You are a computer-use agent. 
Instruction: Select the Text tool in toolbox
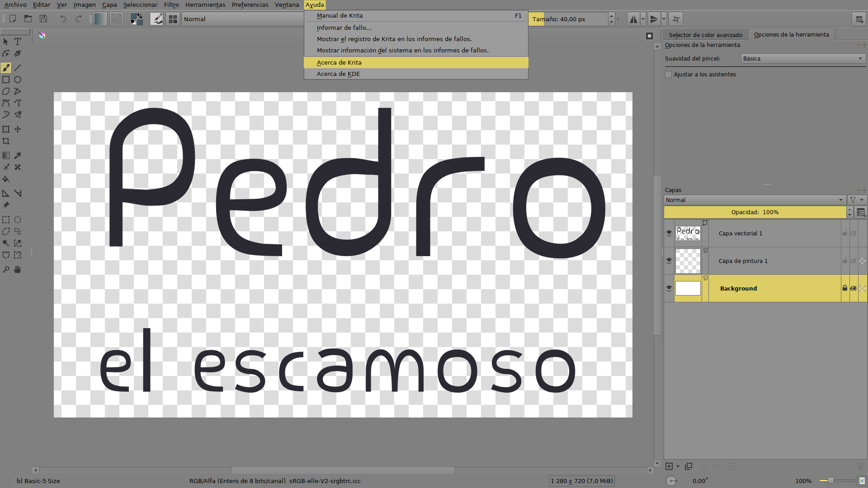18,42
